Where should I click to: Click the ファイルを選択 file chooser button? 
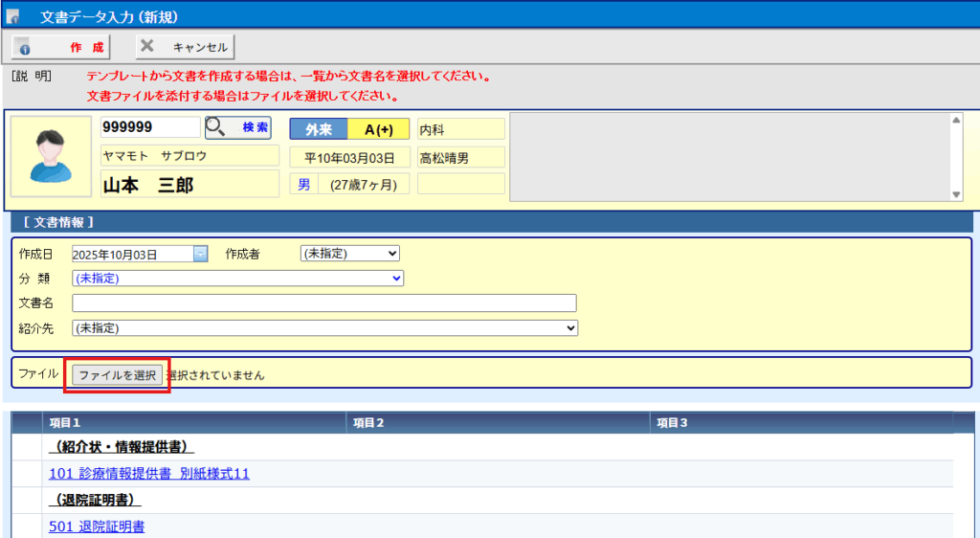[117, 375]
